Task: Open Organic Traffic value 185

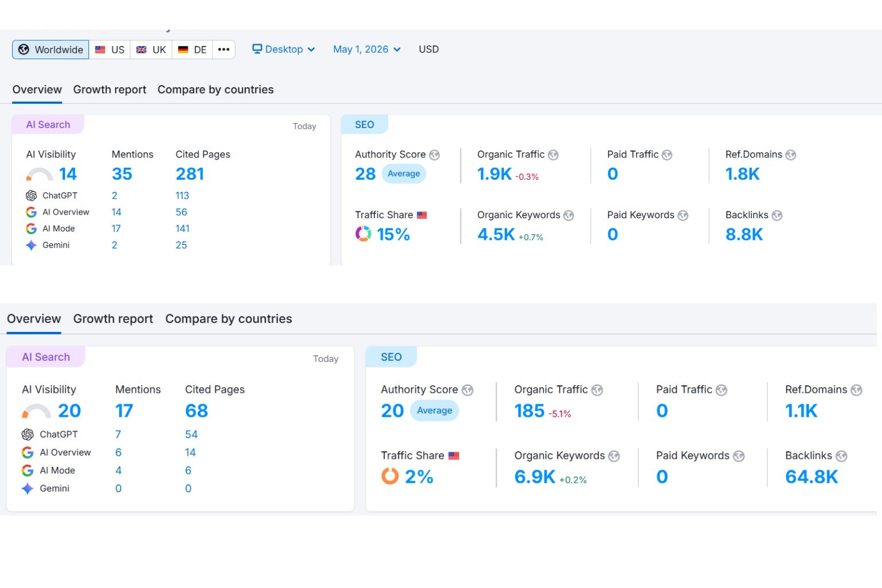Action: (x=529, y=411)
